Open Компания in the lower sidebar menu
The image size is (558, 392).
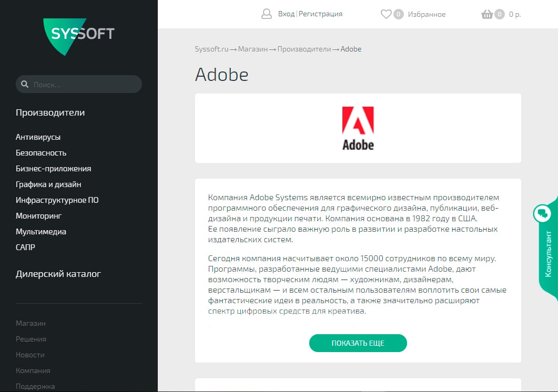pyautogui.click(x=33, y=370)
